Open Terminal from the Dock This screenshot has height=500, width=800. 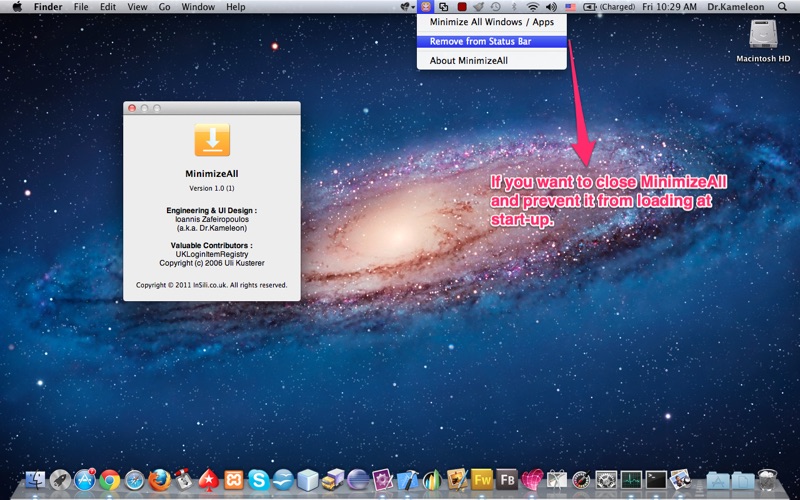pos(656,480)
